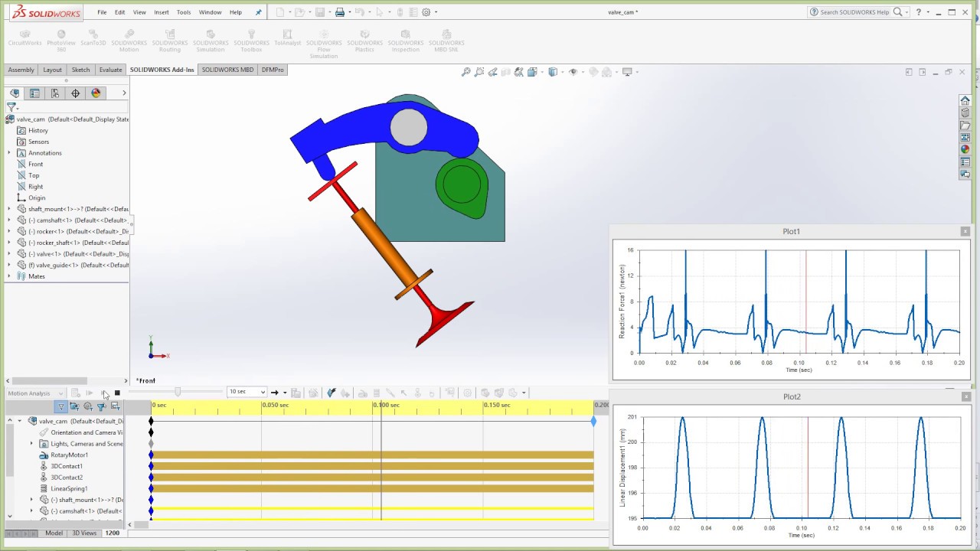Viewport: 980px width, 551px height.
Task: Open the File Explorer folder icon in task pane
Action: (x=965, y=126)
